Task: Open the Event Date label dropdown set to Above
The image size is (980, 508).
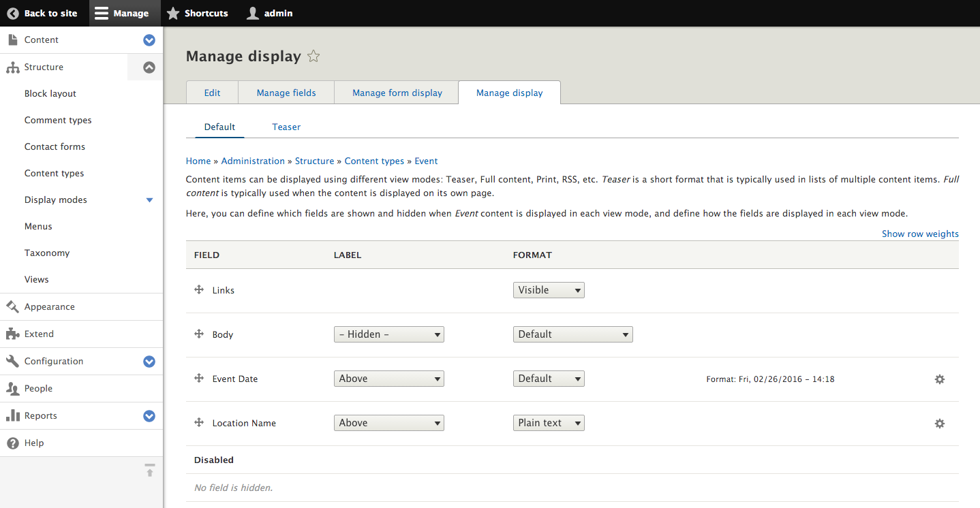Action: (x=388, y=379)
